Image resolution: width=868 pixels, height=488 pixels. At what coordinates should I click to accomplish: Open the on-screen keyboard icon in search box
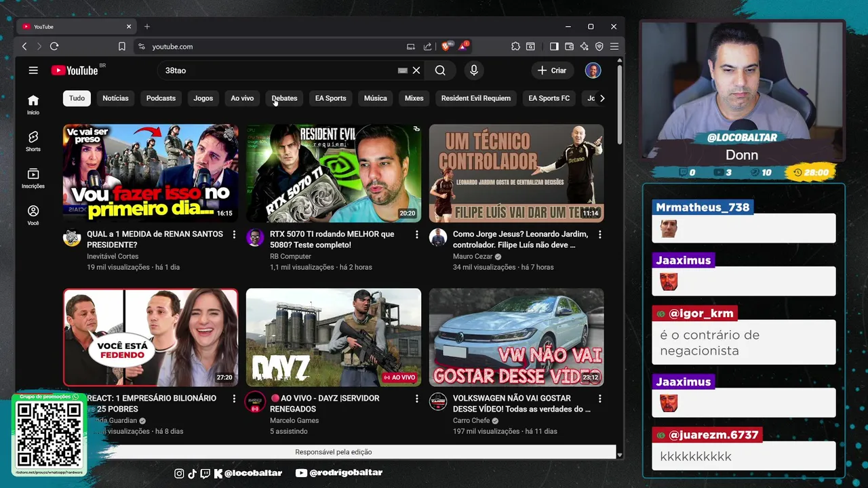[x=403, y=70]
